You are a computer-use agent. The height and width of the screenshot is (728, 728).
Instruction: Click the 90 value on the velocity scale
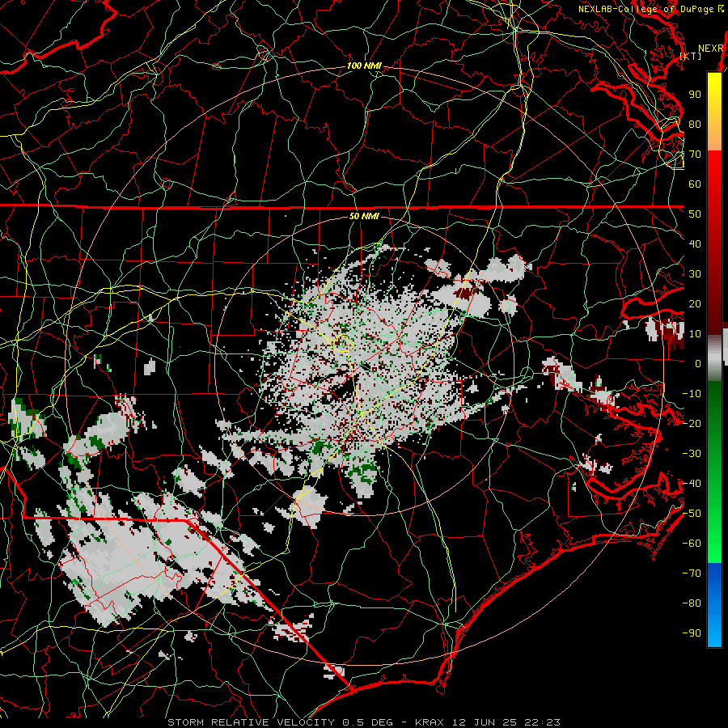coord(695,95)
